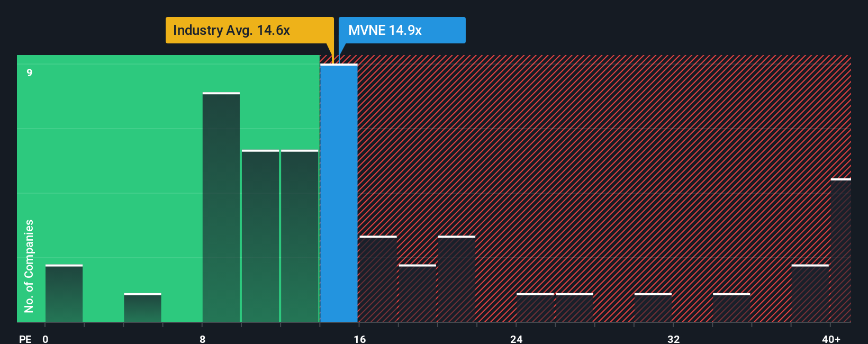Screen dimensions: 868x344
Task: Select the rightmost 40+ bar
Action: 841,250
